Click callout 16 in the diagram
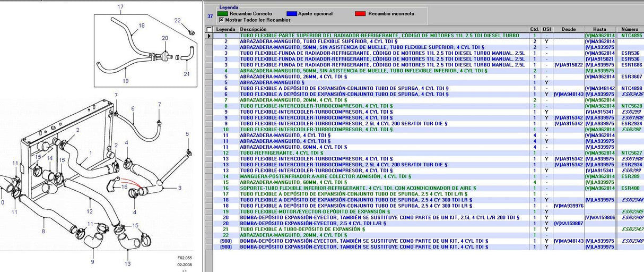This screenshot has height=272, width=644. point(125,187)
